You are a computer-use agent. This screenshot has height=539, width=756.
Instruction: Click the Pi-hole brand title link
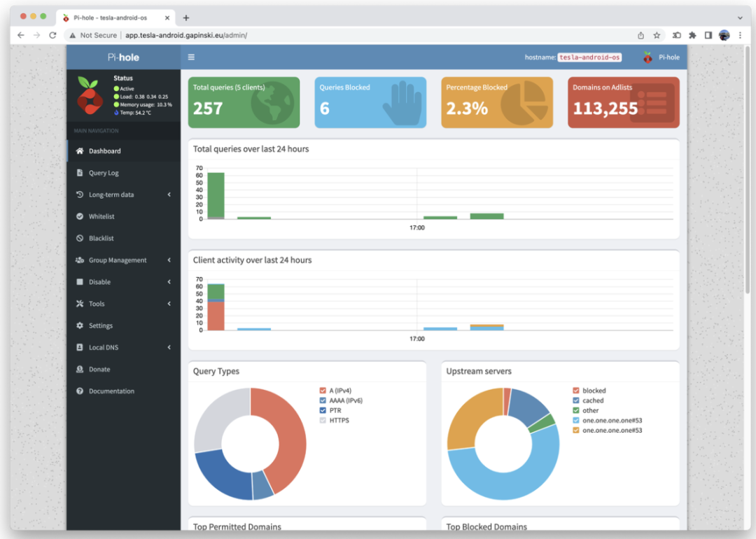(123, 57)
